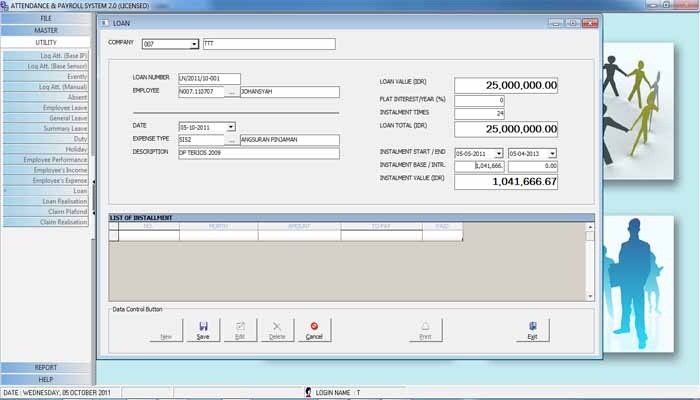The height and width of the screenshot is (400, 700).
Task: Click the Instalment Interest amount field
Action: (x=533, y=166)
